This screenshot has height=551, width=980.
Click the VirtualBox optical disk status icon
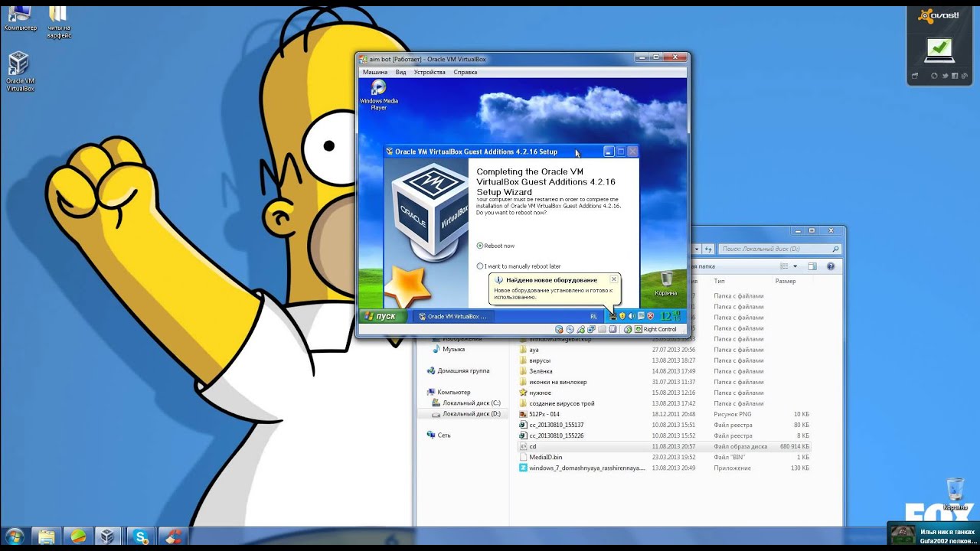(570, 329)
